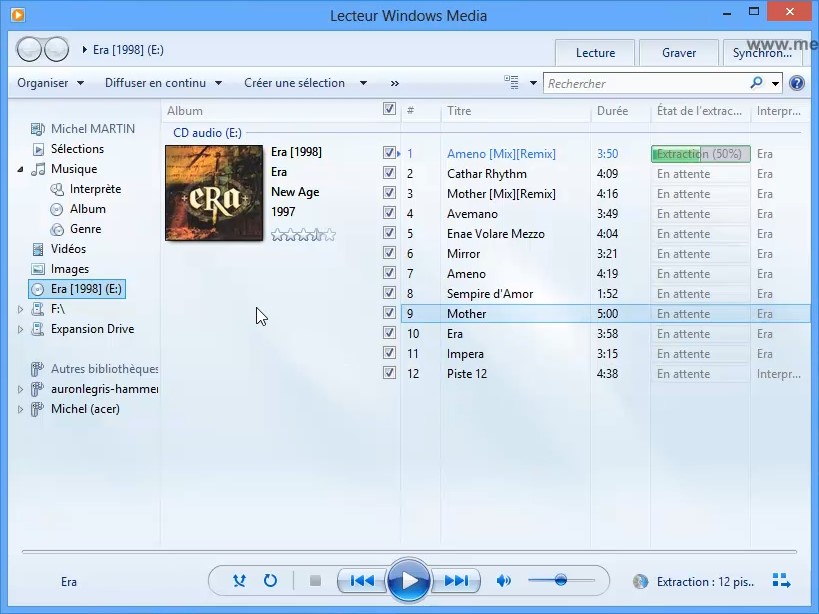Viewport: 819px width, 614px height.
Task: Click the Rechercher search field
Action: click(645, 84)
